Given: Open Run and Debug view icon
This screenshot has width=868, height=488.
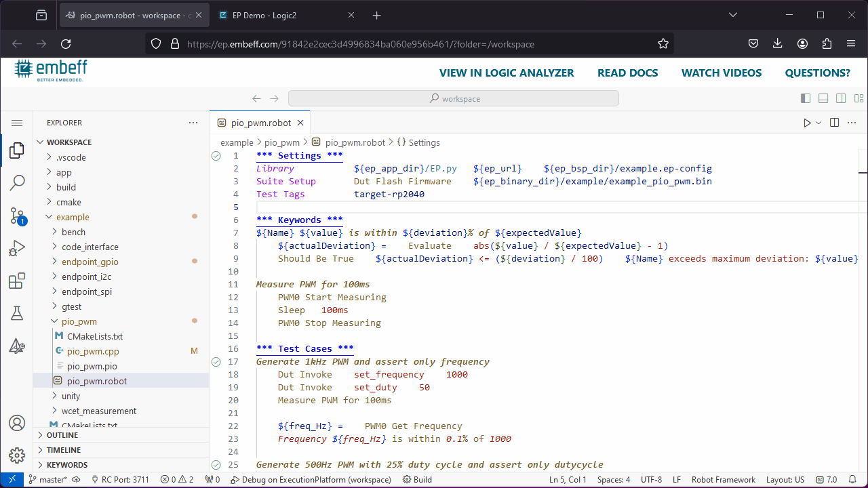Looking at the screenshot, I should coord(17,248).
